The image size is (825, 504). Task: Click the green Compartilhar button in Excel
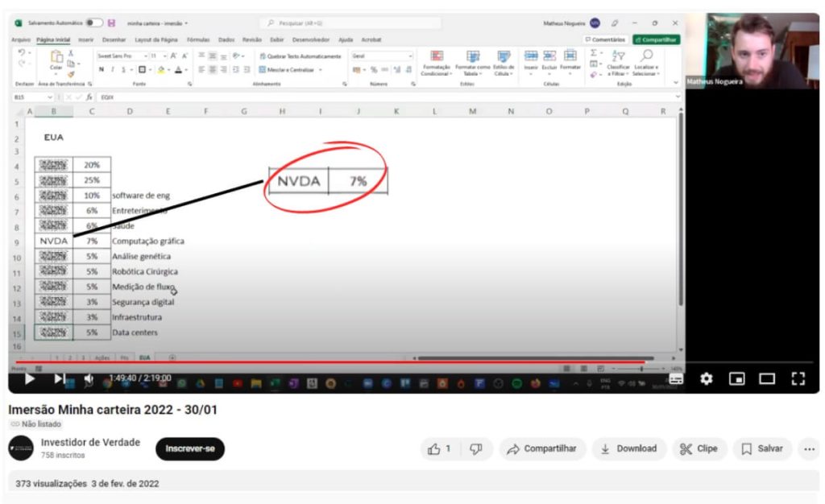click(x=656, y=40)
